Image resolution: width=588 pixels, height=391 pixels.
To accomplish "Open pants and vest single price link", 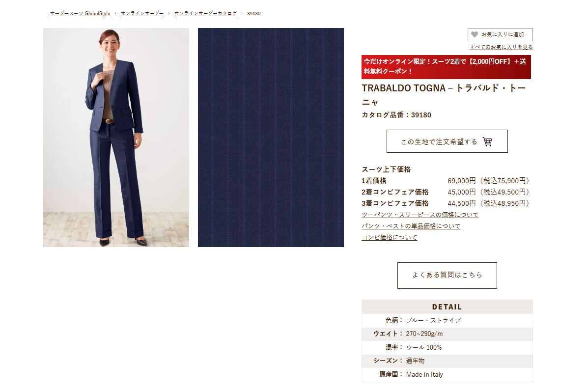I will click(x=411, y=226).
